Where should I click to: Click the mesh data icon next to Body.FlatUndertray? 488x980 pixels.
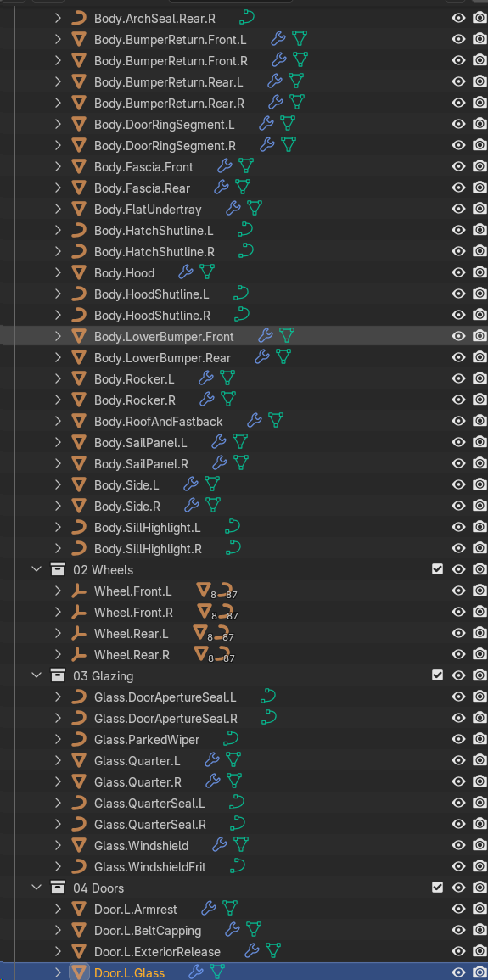(255, 208)
